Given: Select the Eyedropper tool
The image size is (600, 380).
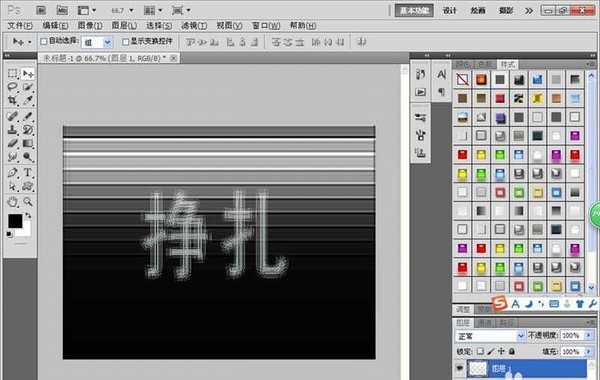Looking at the screenshot, I should [27, 100].
